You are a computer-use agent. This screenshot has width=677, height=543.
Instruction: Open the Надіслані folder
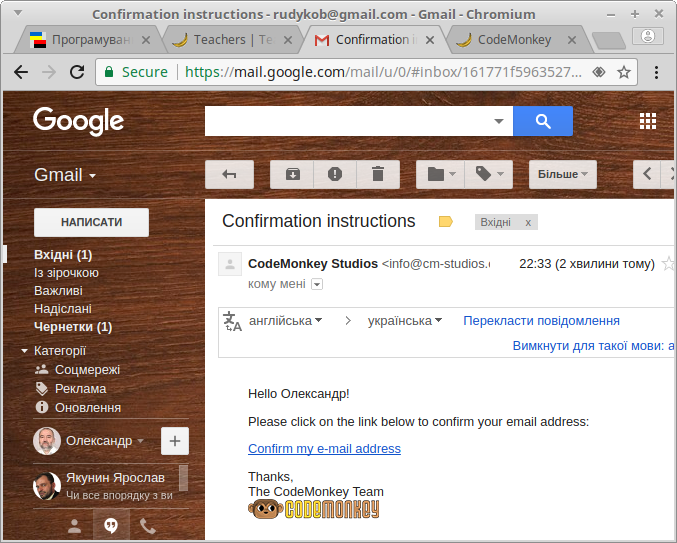pos(63,309)
